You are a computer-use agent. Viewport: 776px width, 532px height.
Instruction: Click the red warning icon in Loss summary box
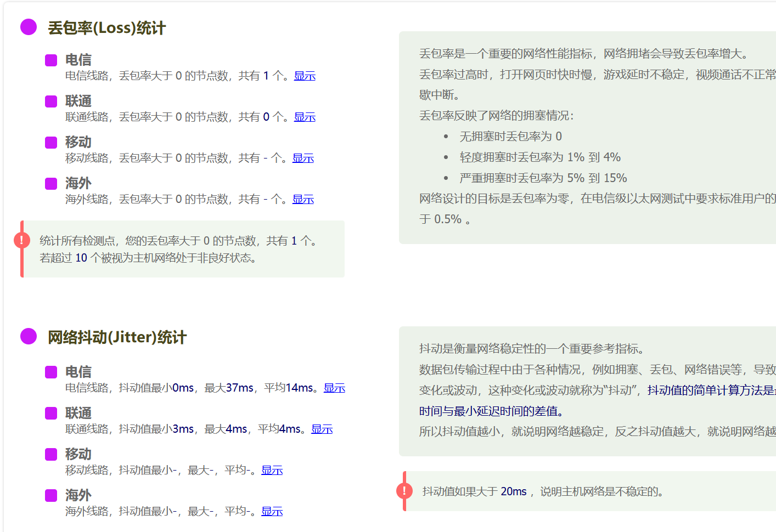click(22, 240)
